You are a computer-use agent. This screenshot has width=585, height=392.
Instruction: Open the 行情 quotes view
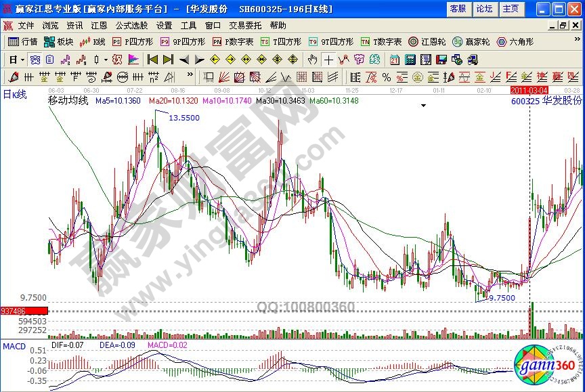pyautogui.click(x=23, y=42)
